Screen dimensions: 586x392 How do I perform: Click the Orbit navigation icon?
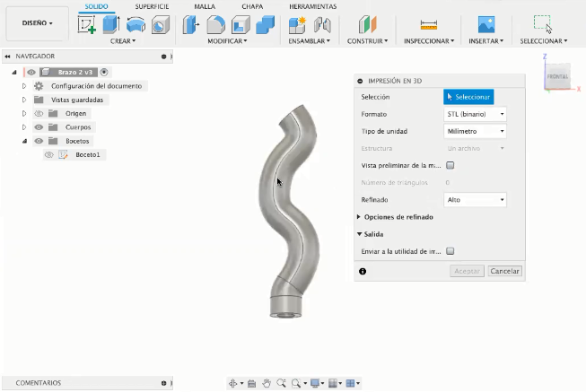(x=233, y=383)
